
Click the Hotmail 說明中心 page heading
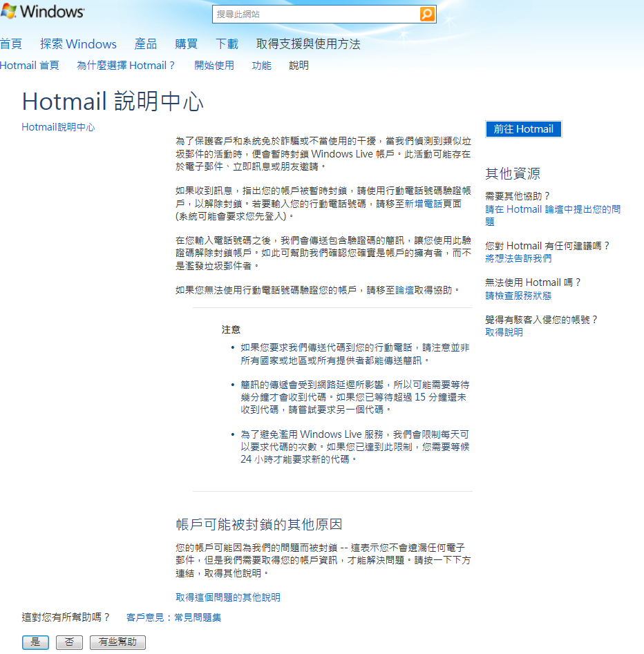coord(113,101)
